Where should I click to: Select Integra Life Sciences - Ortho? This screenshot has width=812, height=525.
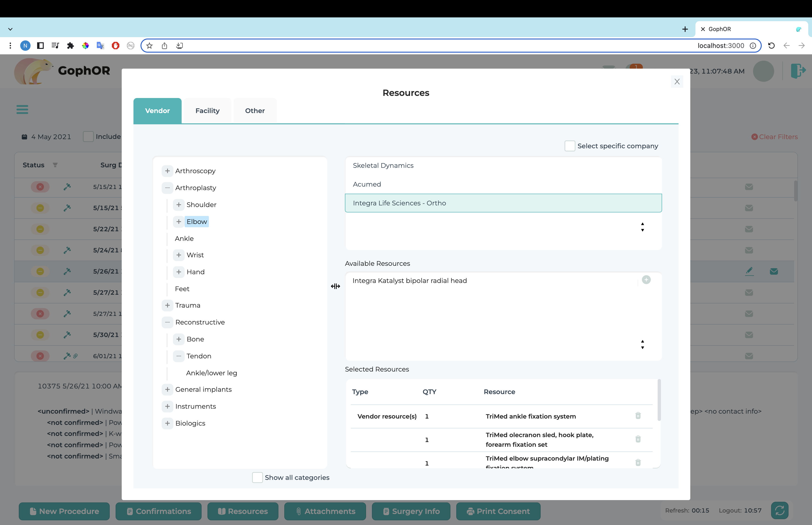pyautogui.click(x=503, y=203)
